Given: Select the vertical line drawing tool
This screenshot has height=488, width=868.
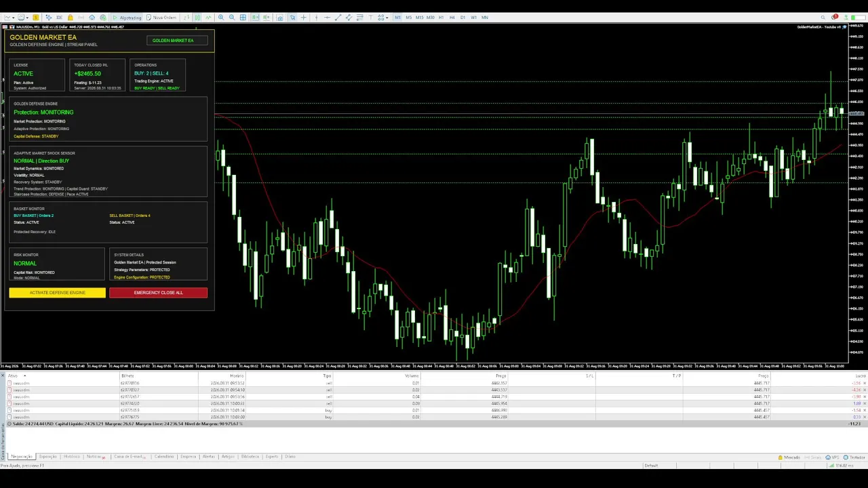Looking at the screenshot, I should coord(316,18).
